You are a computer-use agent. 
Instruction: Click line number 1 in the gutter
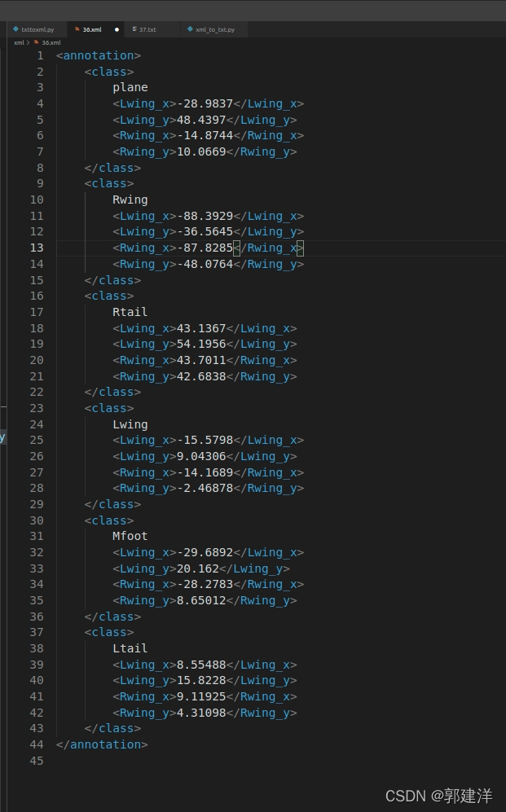click(x=40, y=55)
